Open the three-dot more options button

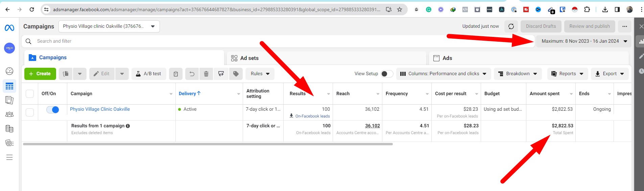[625, 26]
